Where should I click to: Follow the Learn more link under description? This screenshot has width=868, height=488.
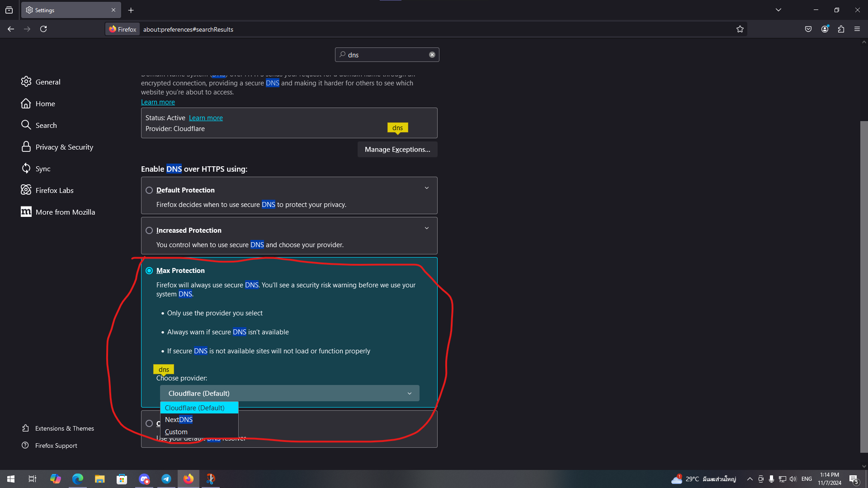coord(158,102)
